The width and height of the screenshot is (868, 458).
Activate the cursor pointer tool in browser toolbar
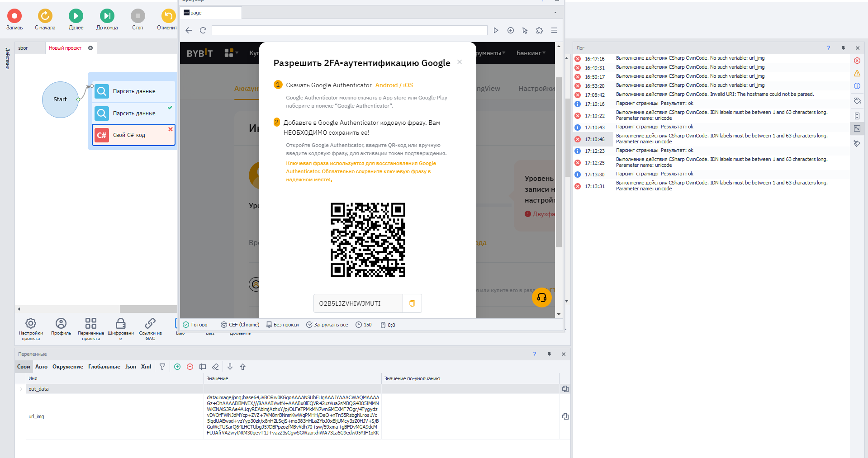tap(525, 30)
